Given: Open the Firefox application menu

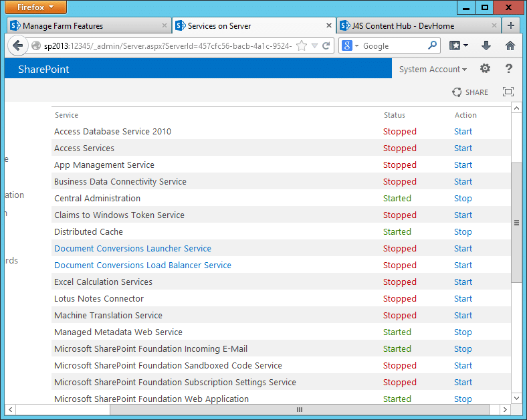Looking at the screenshot, I should (35, 7).
